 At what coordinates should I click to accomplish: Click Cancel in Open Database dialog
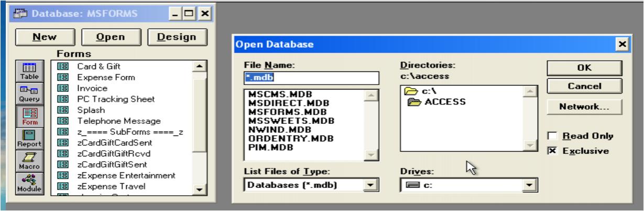584,86
